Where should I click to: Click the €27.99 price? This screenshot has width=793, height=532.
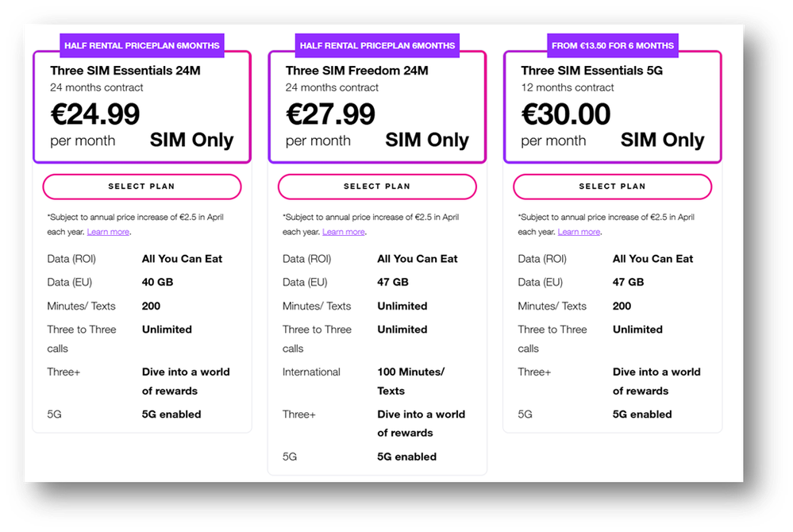pyautogui.click(x=330, y=114)
